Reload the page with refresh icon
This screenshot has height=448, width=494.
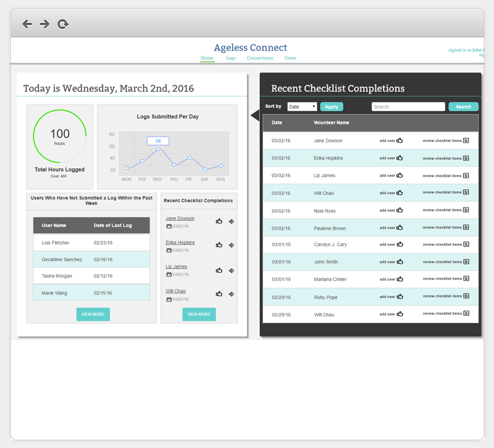point(63,24)
